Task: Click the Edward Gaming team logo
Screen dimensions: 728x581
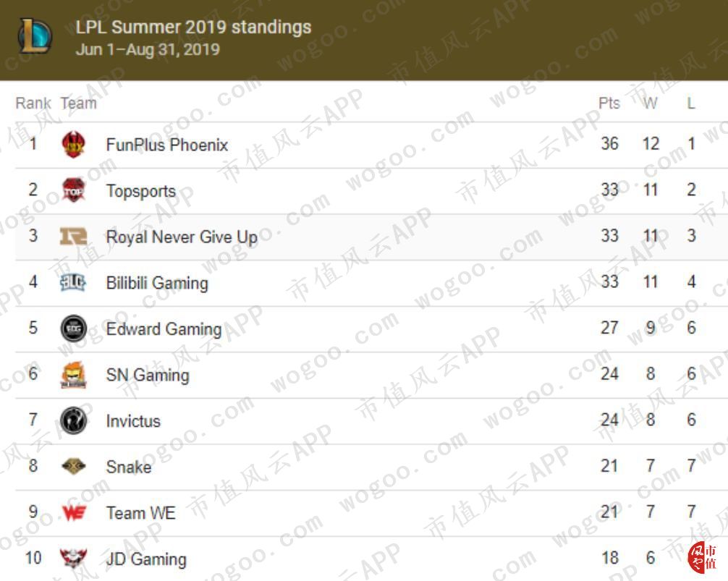Action: (73, 328)
